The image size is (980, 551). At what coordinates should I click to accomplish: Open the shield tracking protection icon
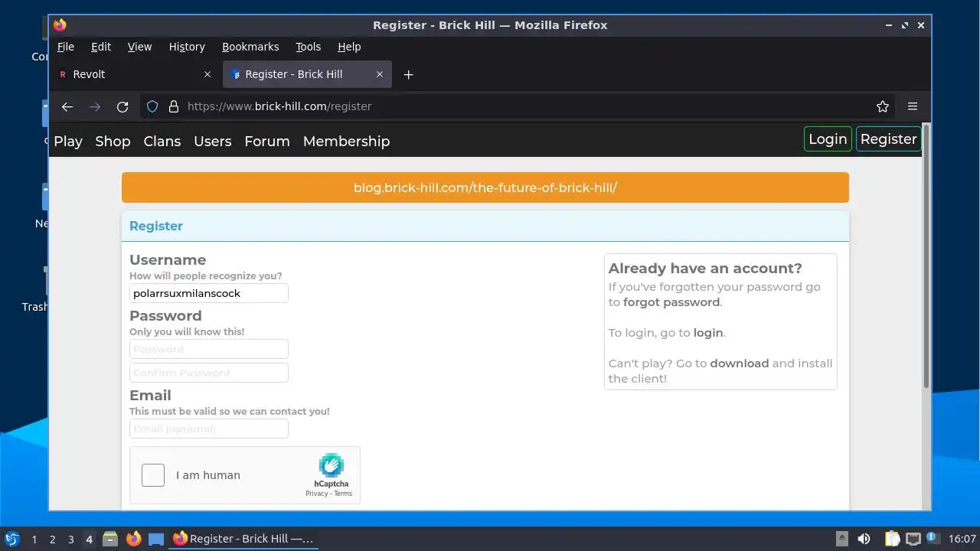click(x=152, y=106)
